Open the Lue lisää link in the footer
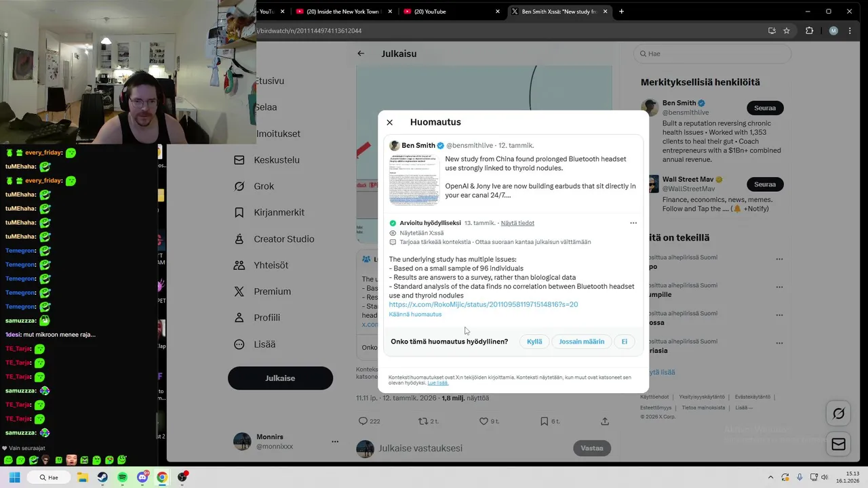Viewport: 868px width, 488px height. click(x=437, y=383)
